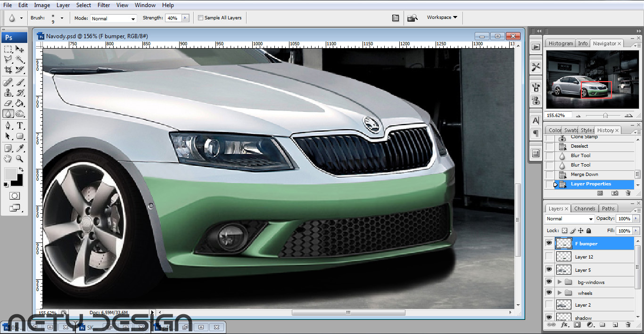Viewport: 644px width, 334px height.
Task: Open the Strength slider arrow
Action: (x=185, y=18)
